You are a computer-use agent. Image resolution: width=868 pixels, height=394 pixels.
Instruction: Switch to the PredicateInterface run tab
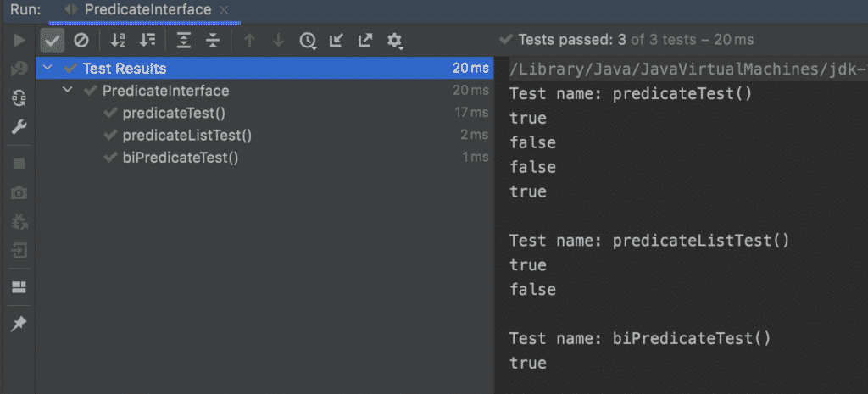tap(147, 9)
